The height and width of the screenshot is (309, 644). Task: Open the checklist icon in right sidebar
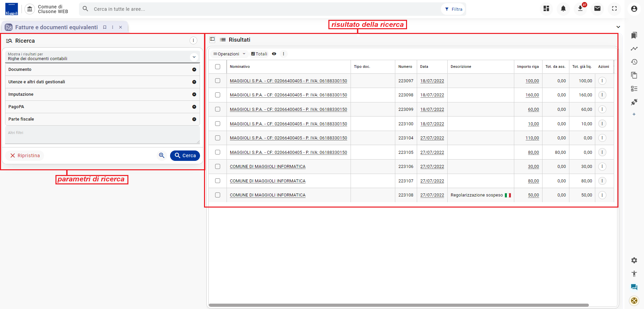tap(634, 89)
